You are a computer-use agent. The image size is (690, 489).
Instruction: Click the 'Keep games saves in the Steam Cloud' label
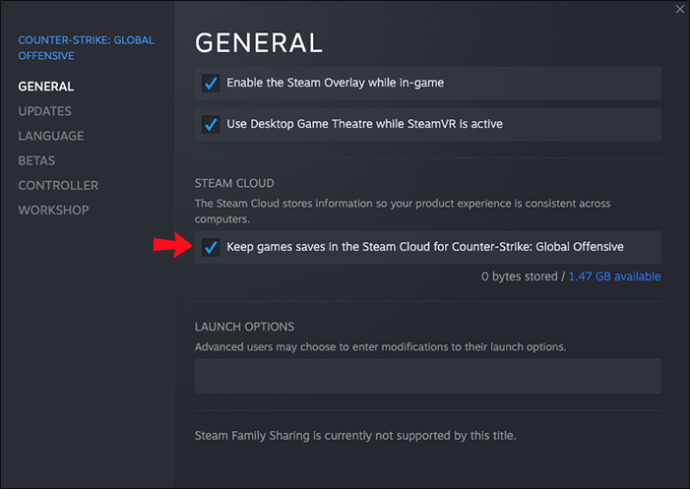[425, 247]
